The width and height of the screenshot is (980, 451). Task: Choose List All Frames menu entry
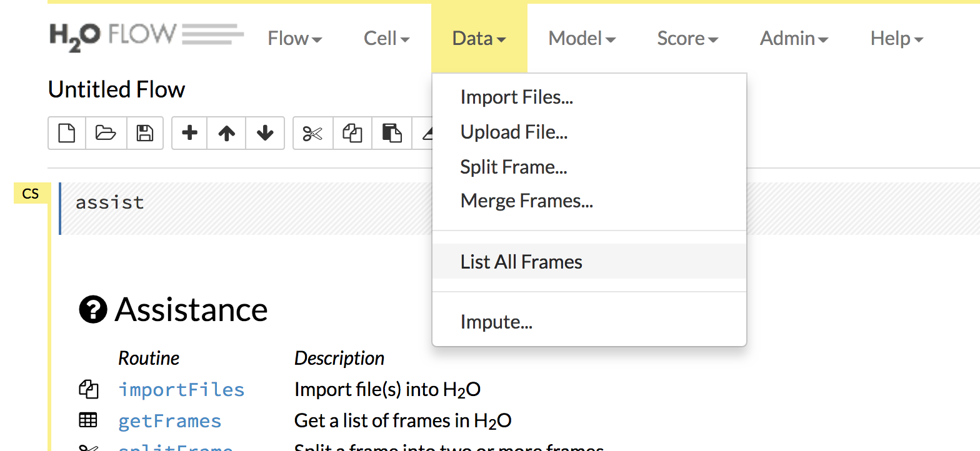coord(521,262)
